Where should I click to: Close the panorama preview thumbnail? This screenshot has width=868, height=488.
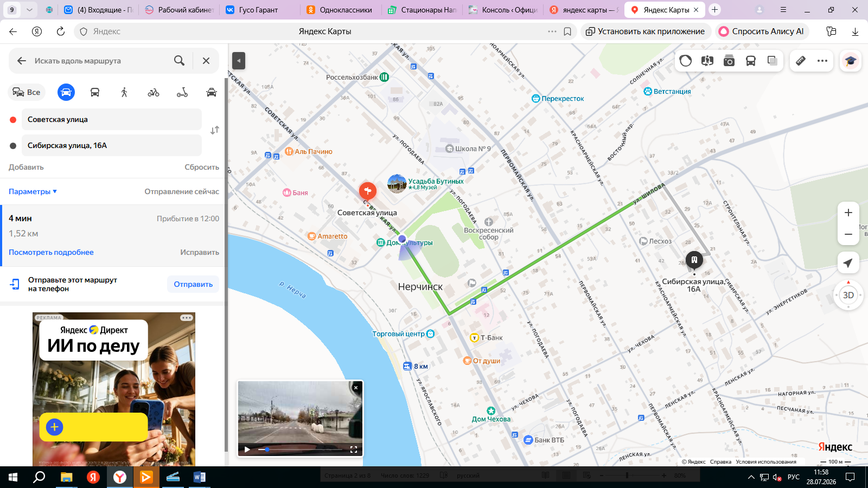click(x=356, y=388)
